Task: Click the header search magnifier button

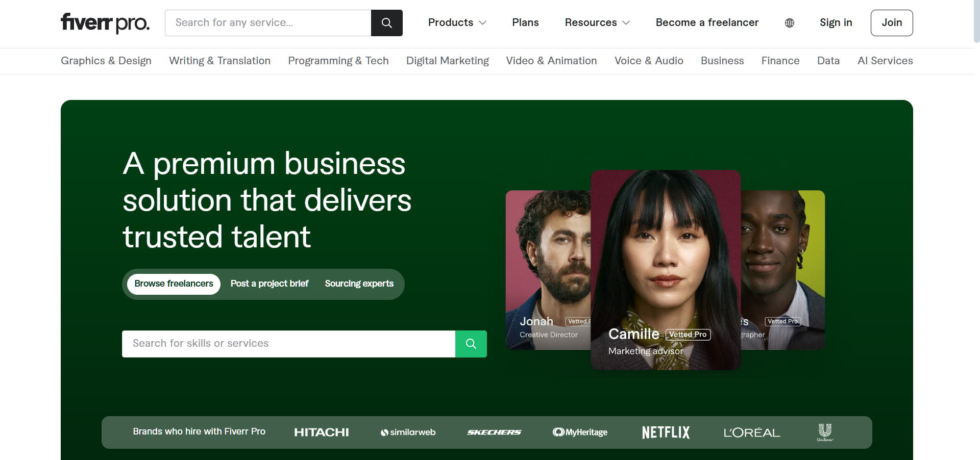Action: point(386,23)
